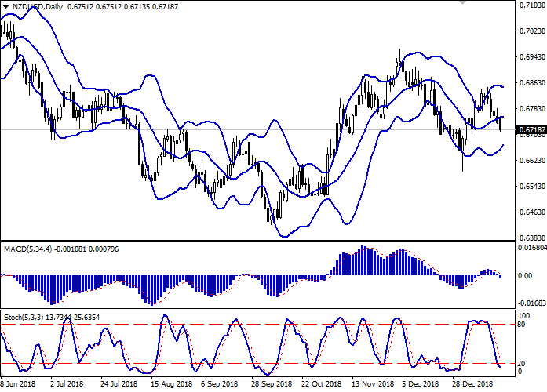Image resolution: width=547 pixels, height=392 pixels.
Task: Select the 6 Sep 2018 date label
Action: click(219, 385)
